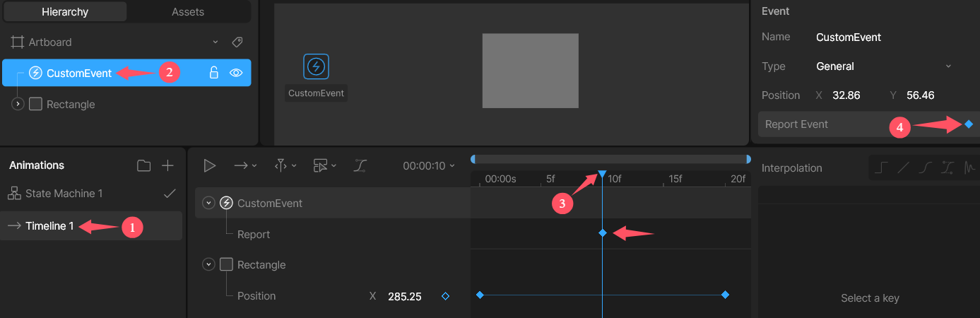
Task: Switch to the Assets tab
Action: click(x=188, y=12)
